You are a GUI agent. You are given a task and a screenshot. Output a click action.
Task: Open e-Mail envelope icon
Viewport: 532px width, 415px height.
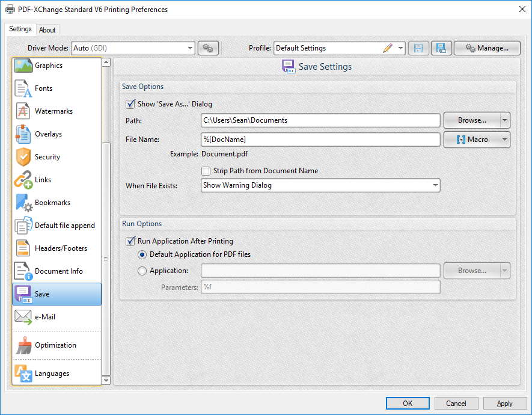(x=23, y=317)
